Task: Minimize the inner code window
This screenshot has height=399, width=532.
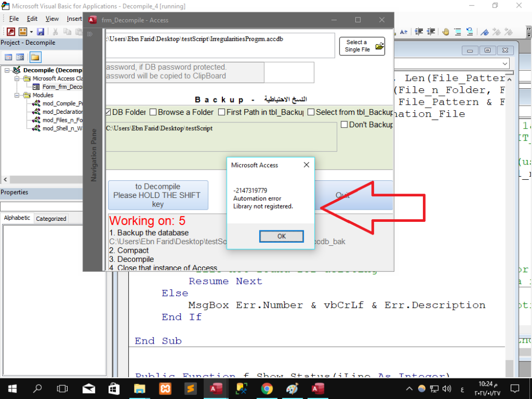Action: pos(470,51)
